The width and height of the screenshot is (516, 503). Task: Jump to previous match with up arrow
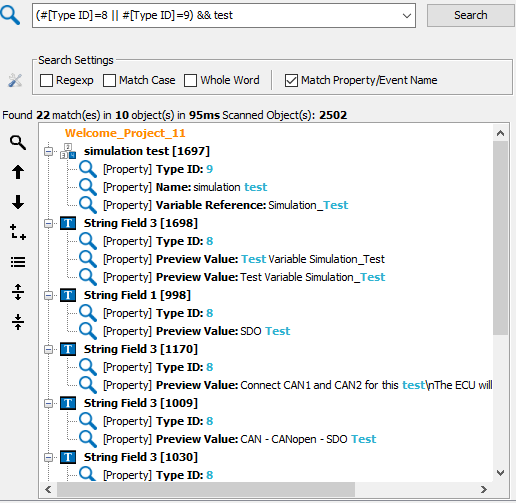[18, 172]
